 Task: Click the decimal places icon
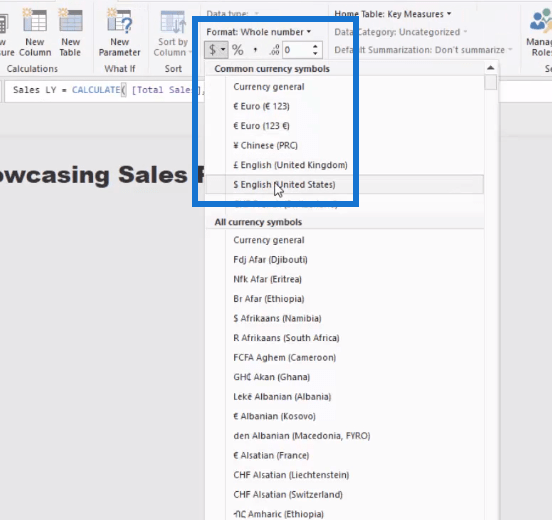click(274, 50)
